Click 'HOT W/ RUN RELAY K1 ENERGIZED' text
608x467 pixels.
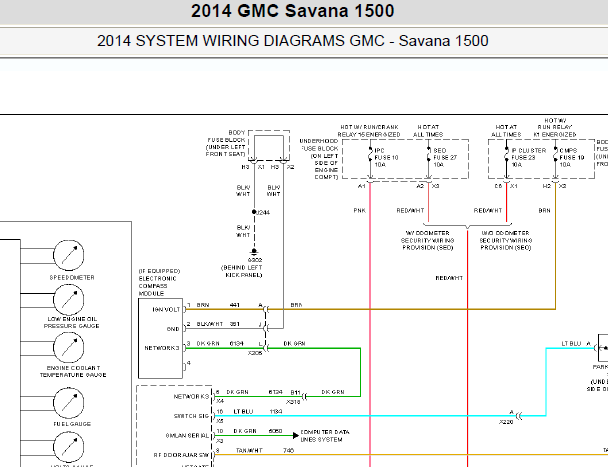[555, 128]
